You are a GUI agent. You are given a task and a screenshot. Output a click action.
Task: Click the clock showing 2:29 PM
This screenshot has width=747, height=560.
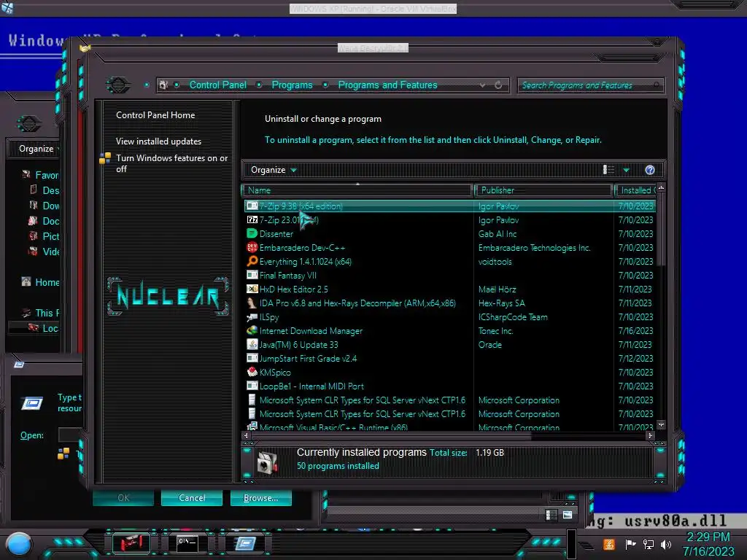(708, 537)
